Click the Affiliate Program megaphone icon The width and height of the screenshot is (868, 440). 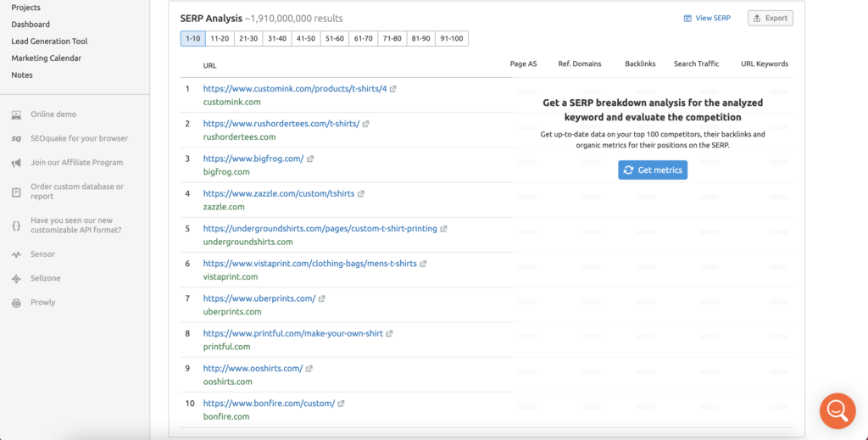pos(17,163)
